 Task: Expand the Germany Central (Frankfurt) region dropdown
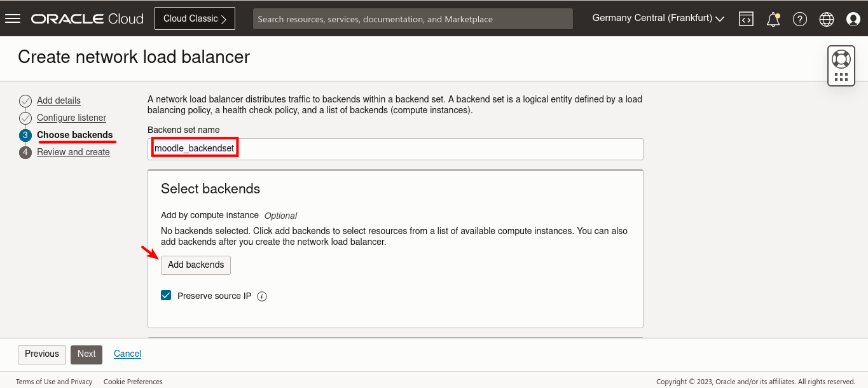coord(657,18)
